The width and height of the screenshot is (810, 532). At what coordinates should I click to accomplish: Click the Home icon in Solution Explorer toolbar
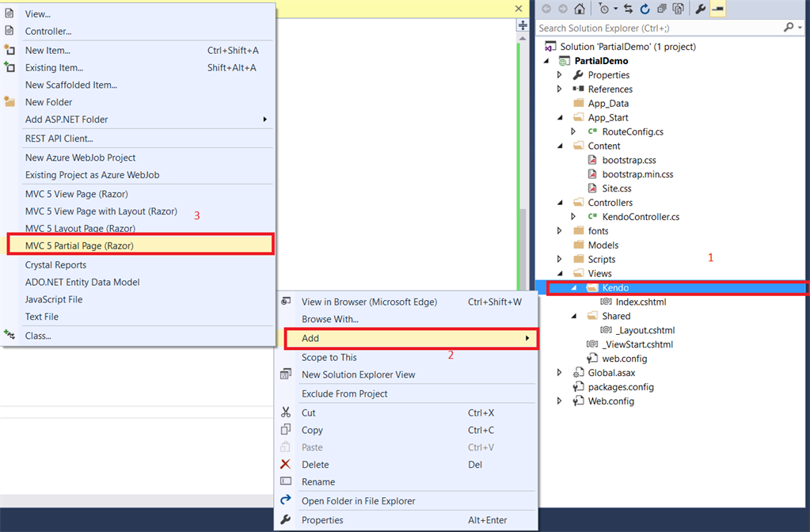click(x=580, y=9)
